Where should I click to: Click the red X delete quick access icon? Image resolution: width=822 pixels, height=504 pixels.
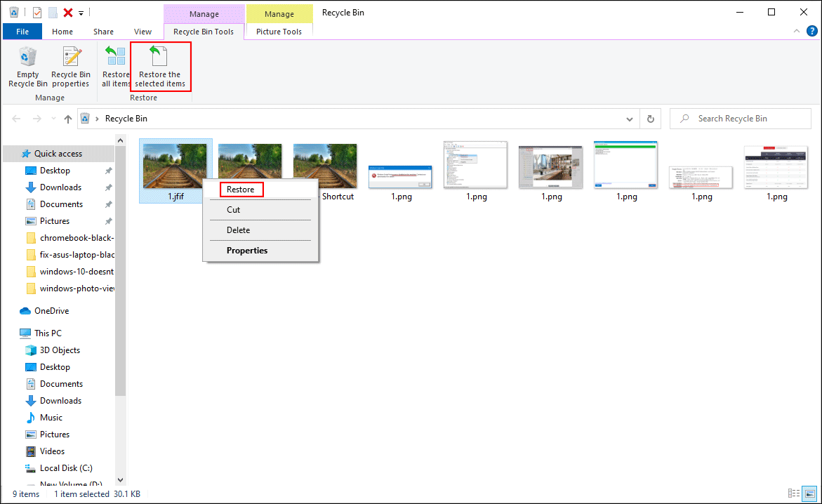coord(67,12)
